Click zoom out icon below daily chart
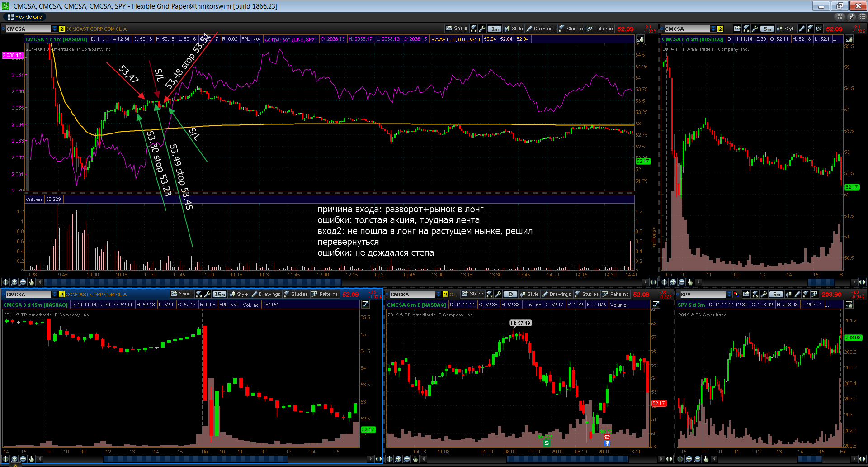 point(407,459)
